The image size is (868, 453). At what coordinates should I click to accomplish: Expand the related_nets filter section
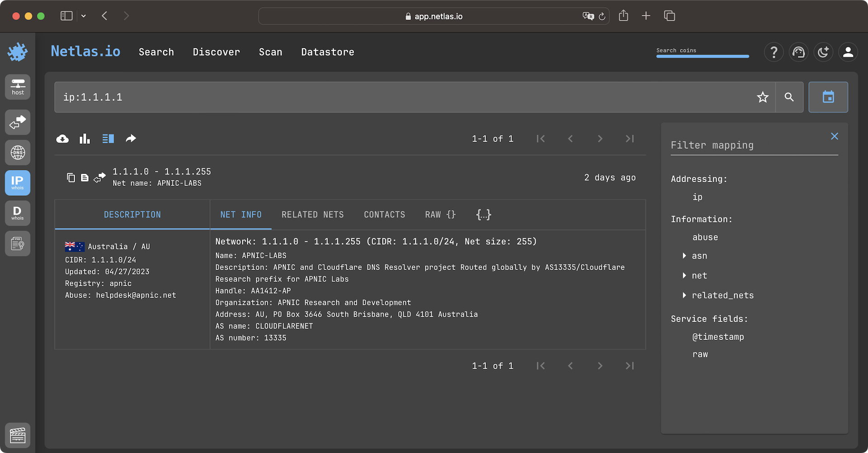point(684,295)
